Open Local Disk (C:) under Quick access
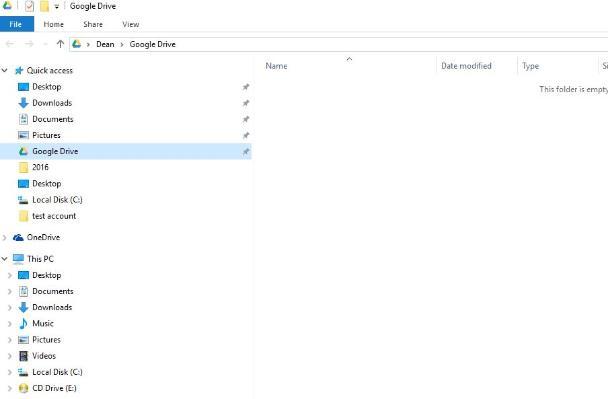Screen dimensions: 608x399 click(57, 200)
